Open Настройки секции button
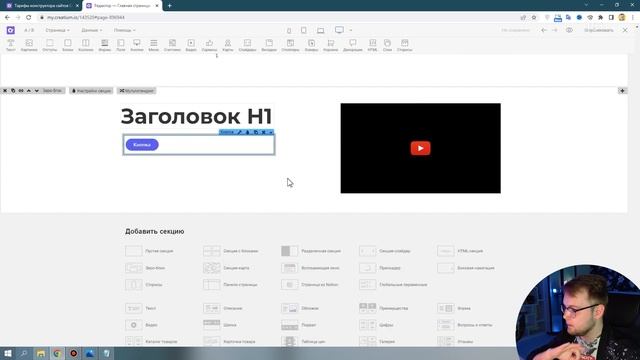The width and height of the screenshot is (640, 360). pyautogui.click(x=91, y=91)
